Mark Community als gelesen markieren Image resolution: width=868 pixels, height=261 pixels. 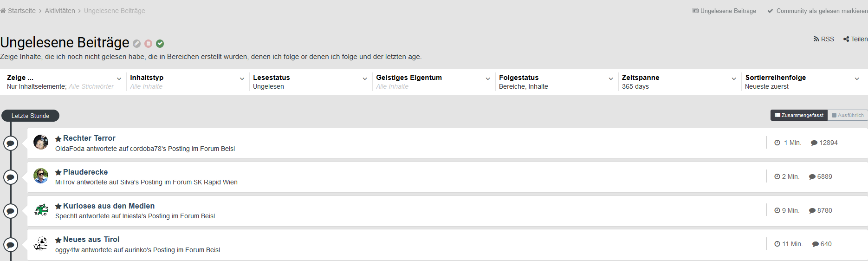click(817, 11)
